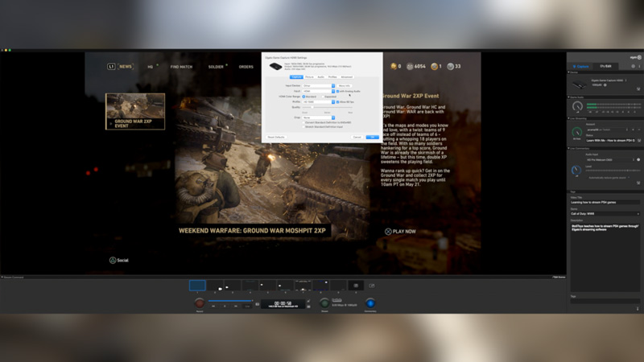This screenshot has width=644, height=362.
Task: Click the OK button in settings dialog
Action: point(371,137)
